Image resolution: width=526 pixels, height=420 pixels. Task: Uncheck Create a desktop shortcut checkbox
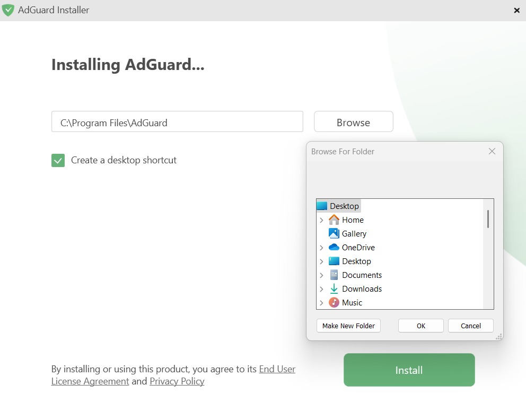tap(58, 160)
